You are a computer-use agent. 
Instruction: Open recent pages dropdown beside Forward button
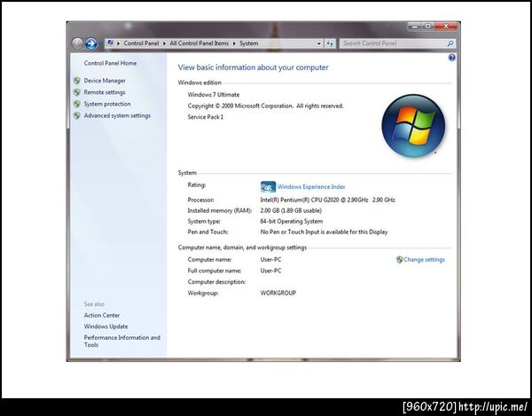coord(101,43)
